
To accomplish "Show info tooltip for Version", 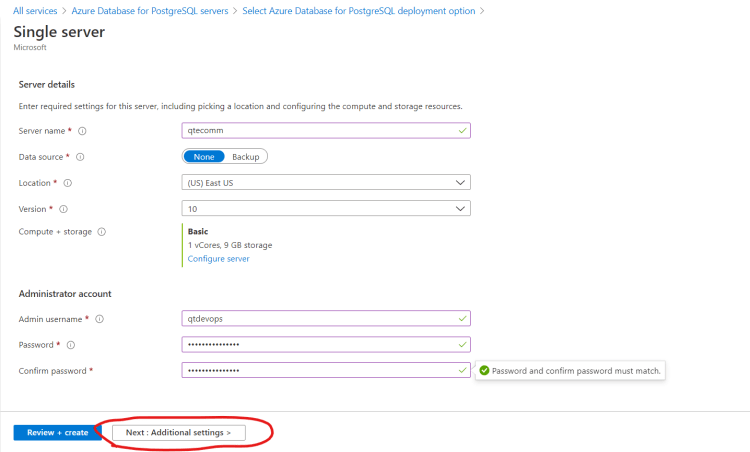I will click(63, 209).
